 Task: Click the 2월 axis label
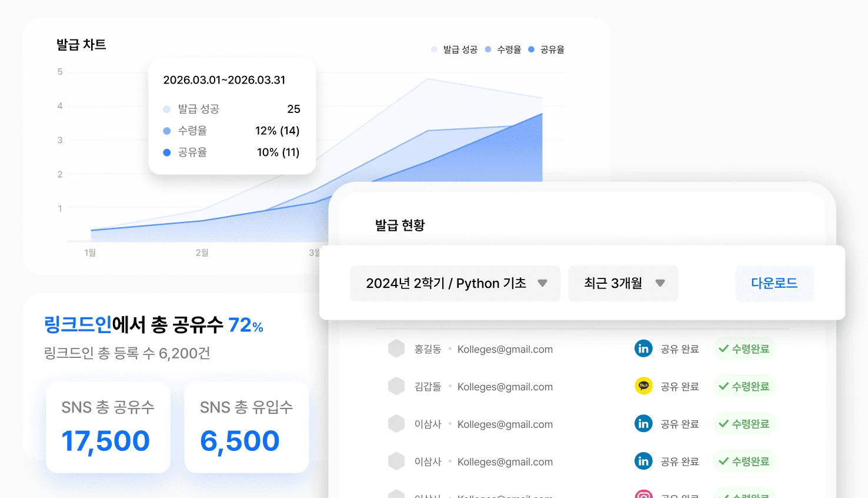click(x=202, y=253)
